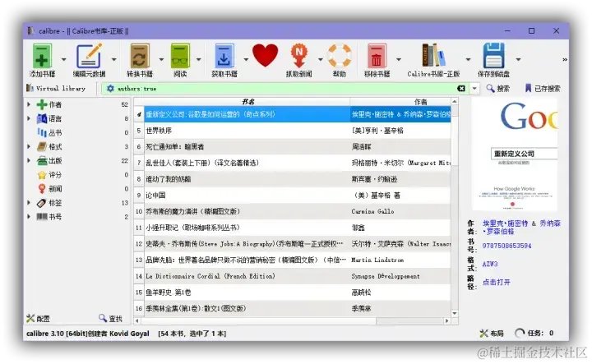Show more toolbar items with » chevron
Image resolution: width=592 pixels, height=364 pixels.
564,59
